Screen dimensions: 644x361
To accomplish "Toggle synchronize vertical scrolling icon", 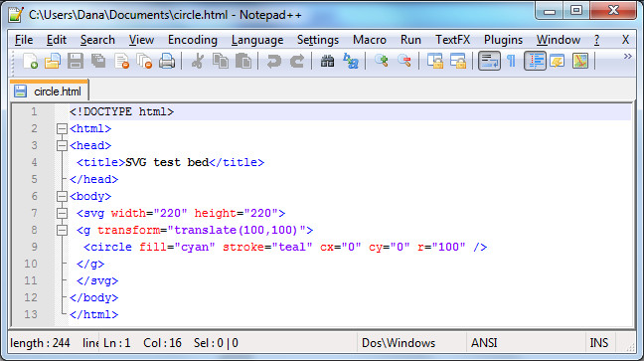I will [x=435, y=62].
